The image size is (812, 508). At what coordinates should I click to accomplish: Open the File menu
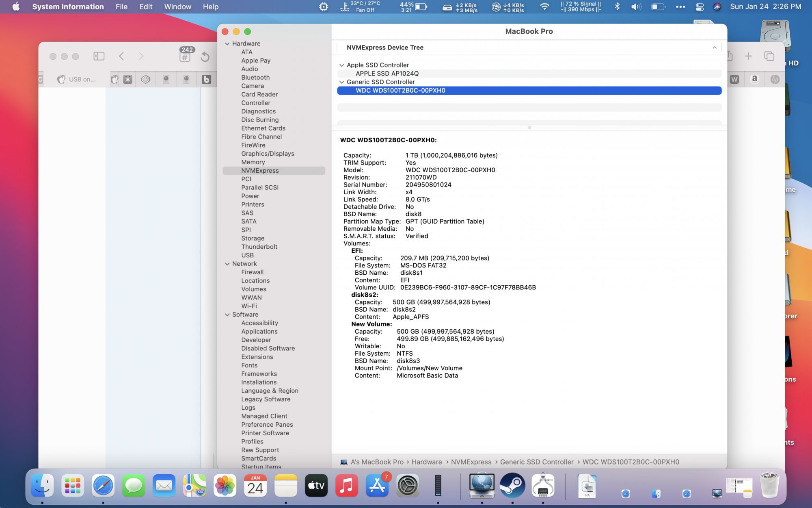(121, 7)
